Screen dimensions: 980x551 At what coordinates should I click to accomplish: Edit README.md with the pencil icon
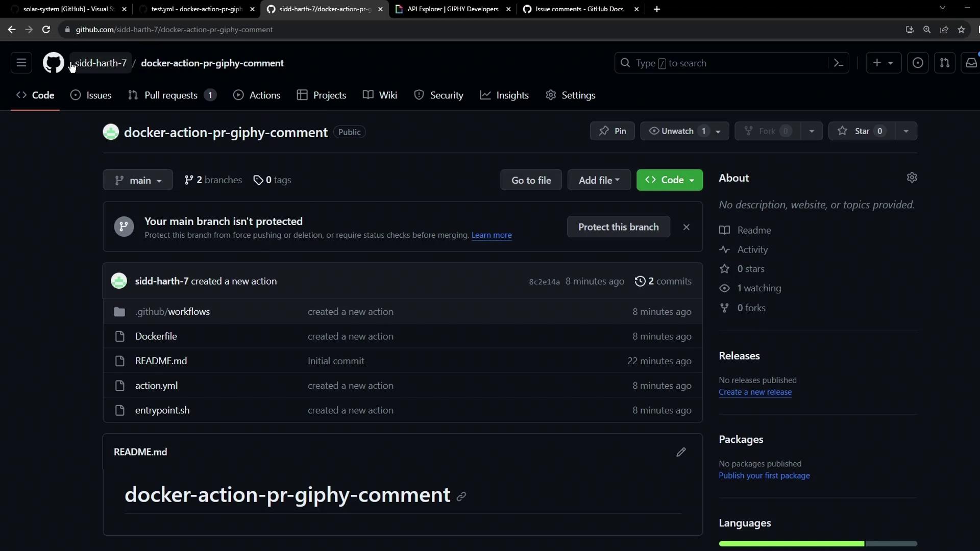681,452
